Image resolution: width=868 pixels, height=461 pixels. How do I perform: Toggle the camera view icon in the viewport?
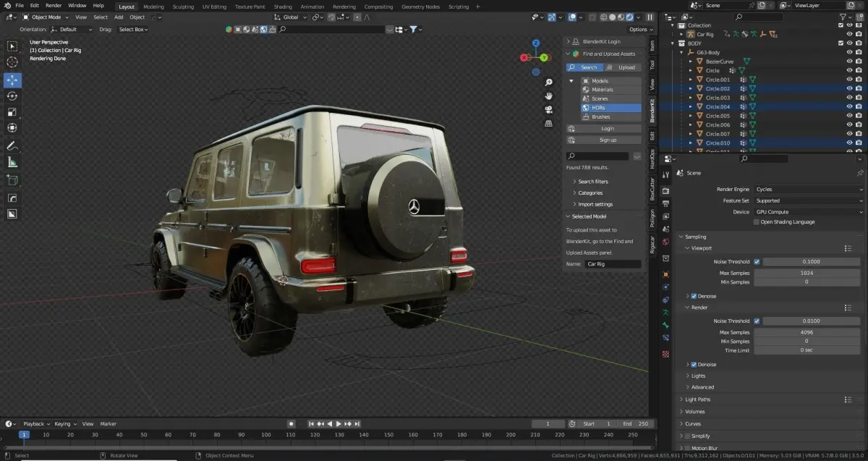click(x=549, y=109)
